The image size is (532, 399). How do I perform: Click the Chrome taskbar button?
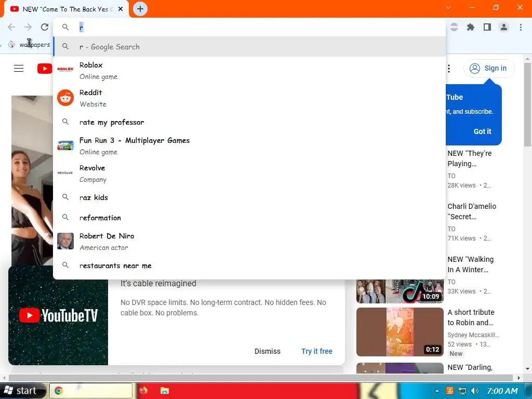[91, 391]
